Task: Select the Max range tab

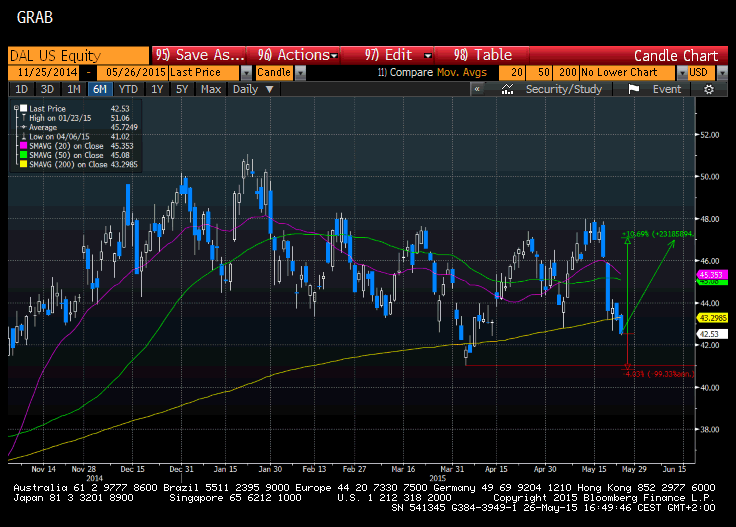Action: 211,89
